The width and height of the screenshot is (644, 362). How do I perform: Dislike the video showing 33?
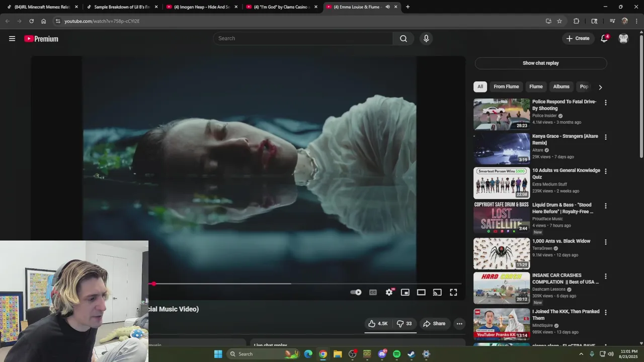coord(405,324)
